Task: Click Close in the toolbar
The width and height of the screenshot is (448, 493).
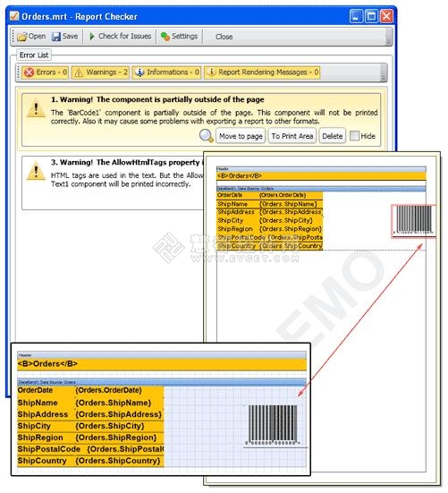Action: (224, 37)
